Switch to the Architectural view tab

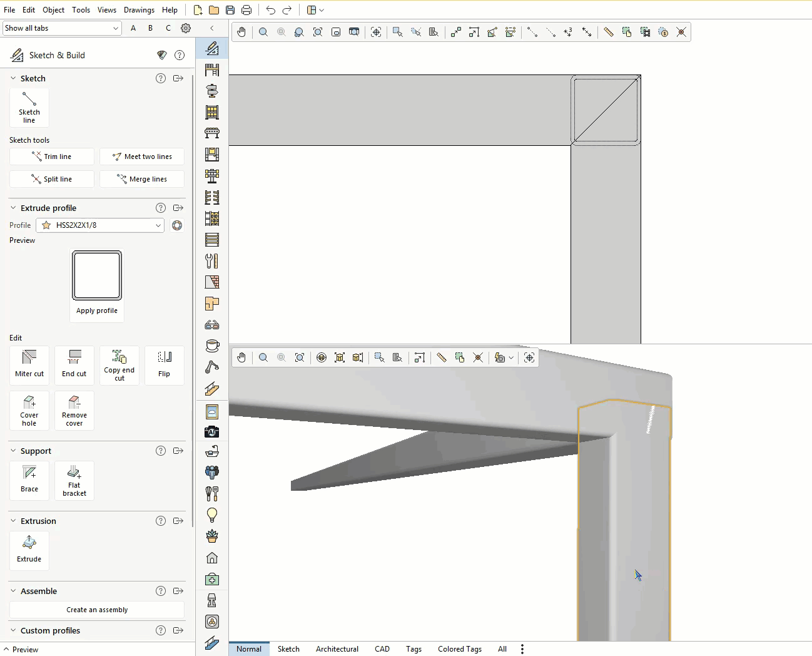click(337, 649)
